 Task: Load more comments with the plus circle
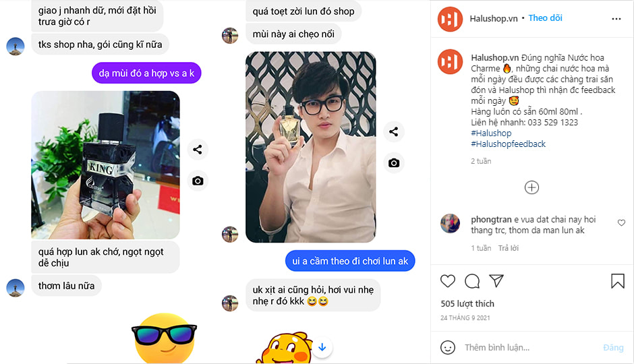pyautogui.click(x=531, y=187)
